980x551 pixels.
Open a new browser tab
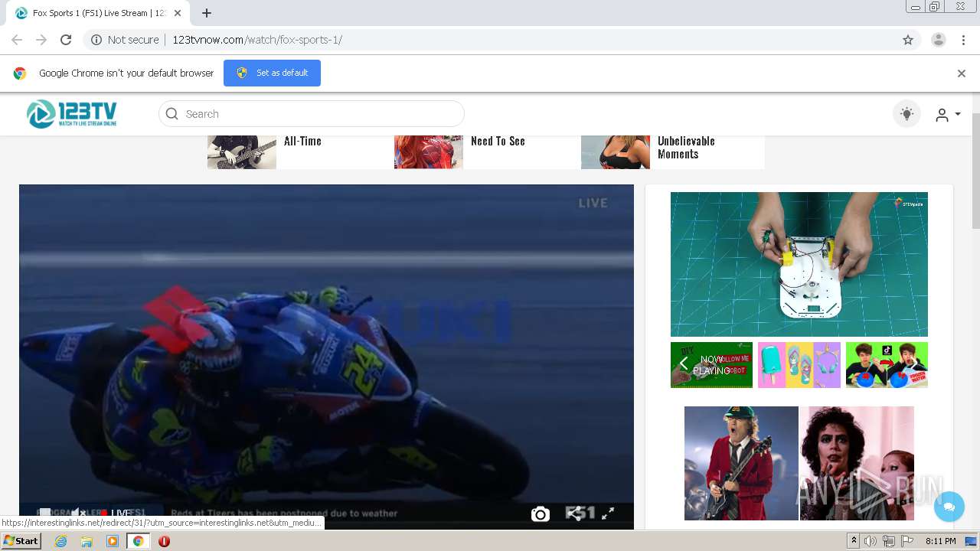207,13
